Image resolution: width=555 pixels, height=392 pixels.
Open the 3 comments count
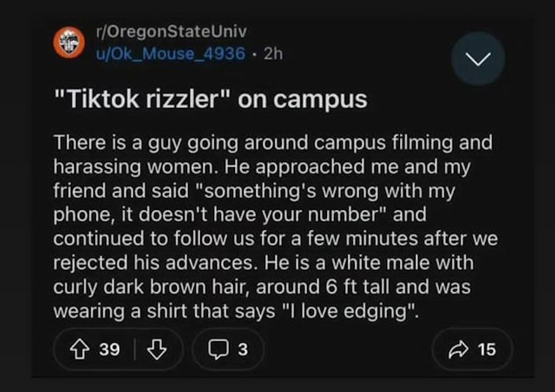tap(243, 350)
